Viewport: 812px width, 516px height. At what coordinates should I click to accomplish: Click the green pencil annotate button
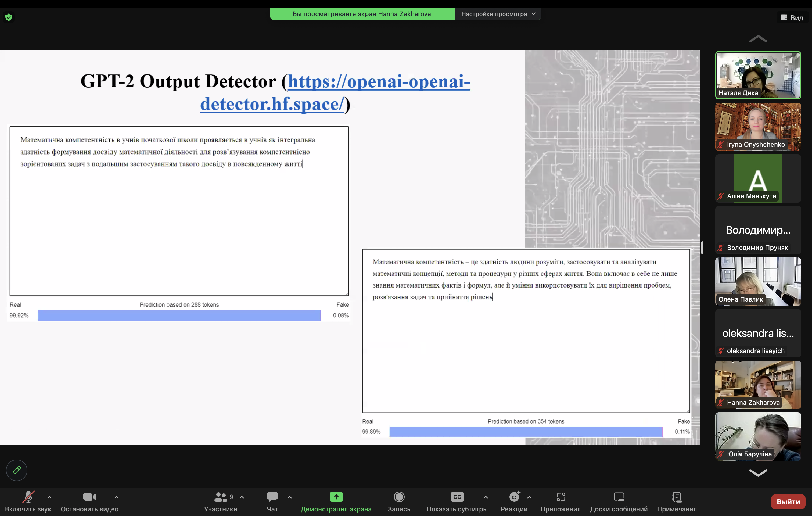coord(16,470)
